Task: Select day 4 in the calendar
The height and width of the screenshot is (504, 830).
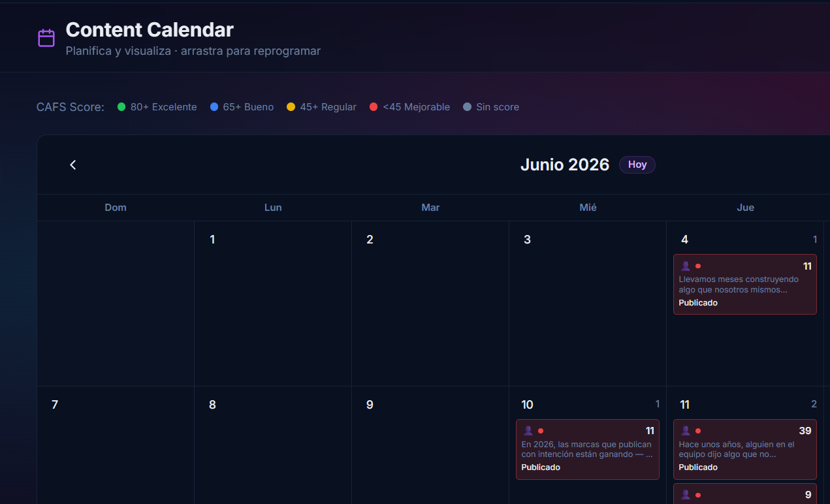Action: pos(684,240)
